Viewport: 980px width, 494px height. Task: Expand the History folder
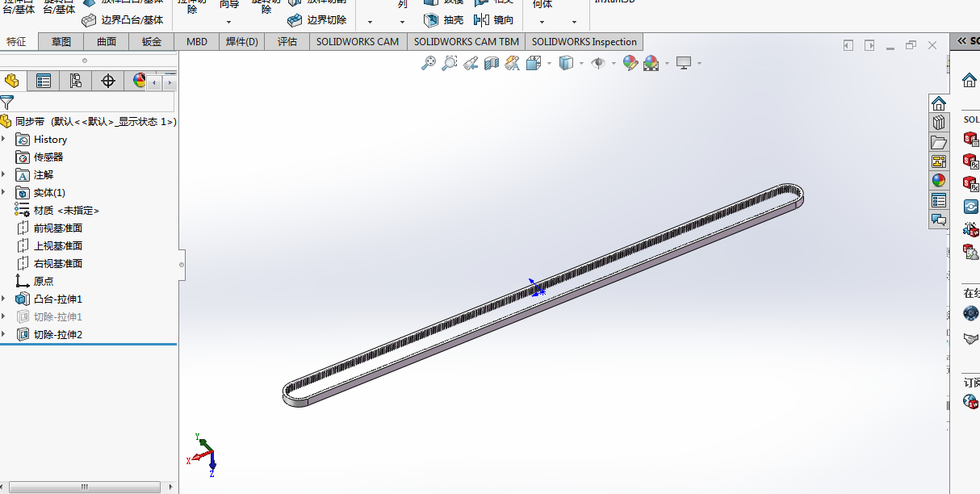point(4,139)
